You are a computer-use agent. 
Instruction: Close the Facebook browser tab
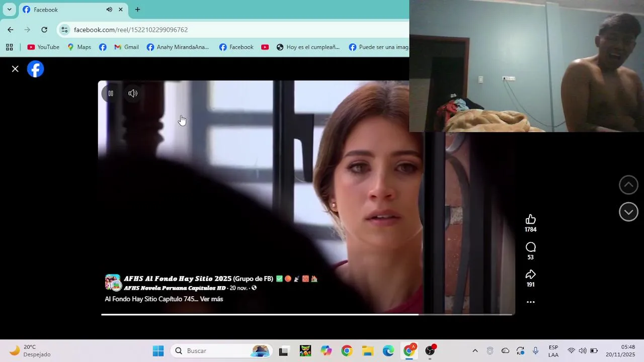[121, 10]
